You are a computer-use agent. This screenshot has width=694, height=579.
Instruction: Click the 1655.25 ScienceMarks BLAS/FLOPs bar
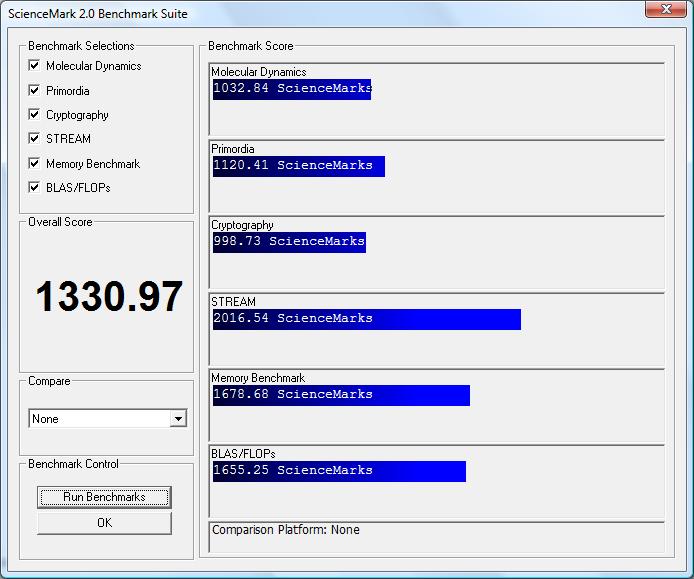coord(339,471)
